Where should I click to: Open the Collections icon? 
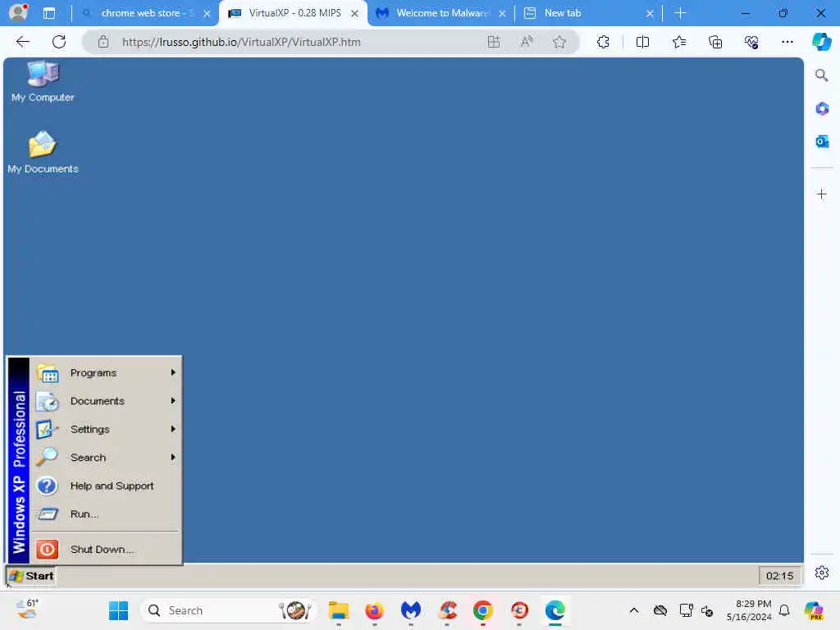tap(715, 42)
